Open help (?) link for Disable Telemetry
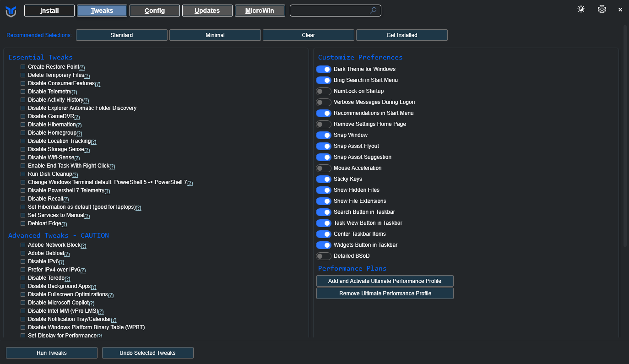The height and width of the screenshot is (364, 629). (x=74, y=92)
